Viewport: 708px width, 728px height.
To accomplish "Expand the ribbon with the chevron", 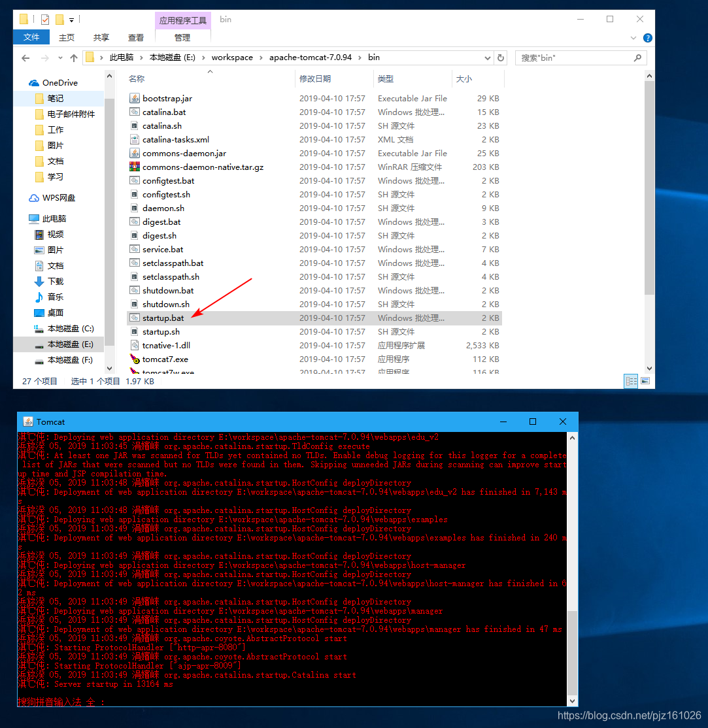I will tap(633, 38).
